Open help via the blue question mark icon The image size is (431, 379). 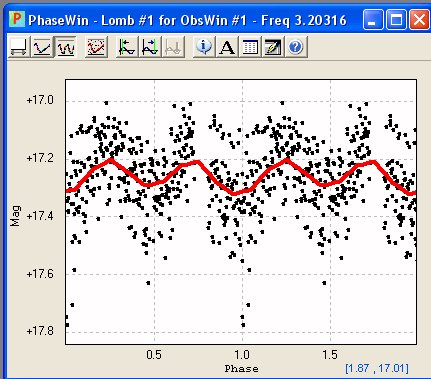click(x=296, y=47)
